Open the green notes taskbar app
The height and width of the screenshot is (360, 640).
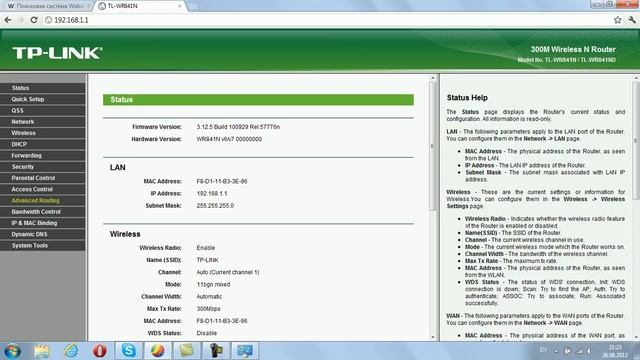(x=187, y=351)
